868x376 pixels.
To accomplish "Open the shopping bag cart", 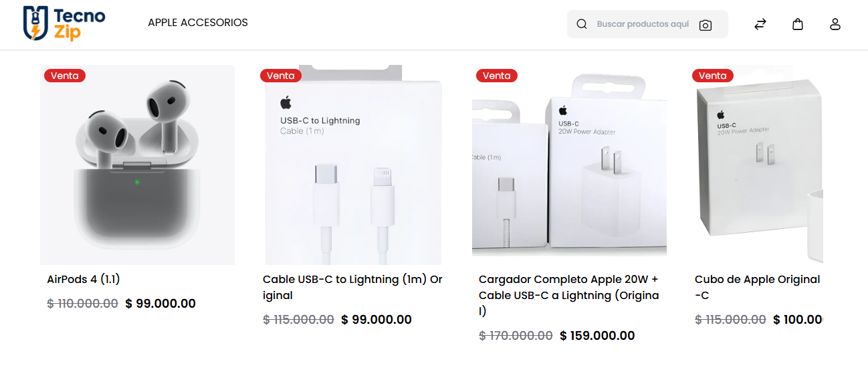I will [798, 24].
